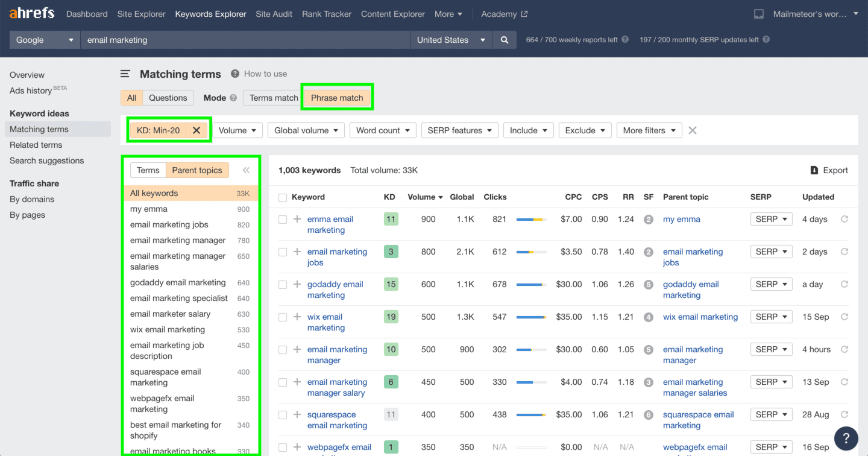Add email marketing manager to list
The width and height of the screenshot is (868, 456).
point(297,350)
